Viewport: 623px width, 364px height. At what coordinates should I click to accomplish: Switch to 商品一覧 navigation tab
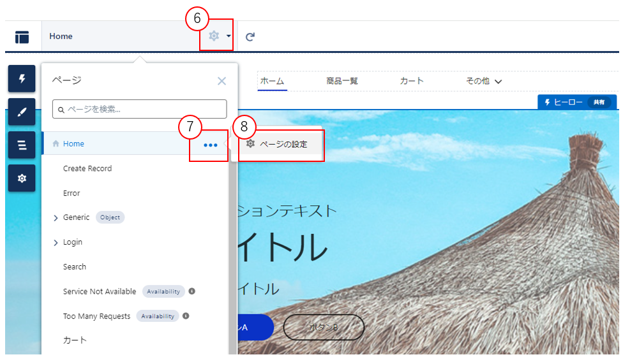(x=342, y=81)
